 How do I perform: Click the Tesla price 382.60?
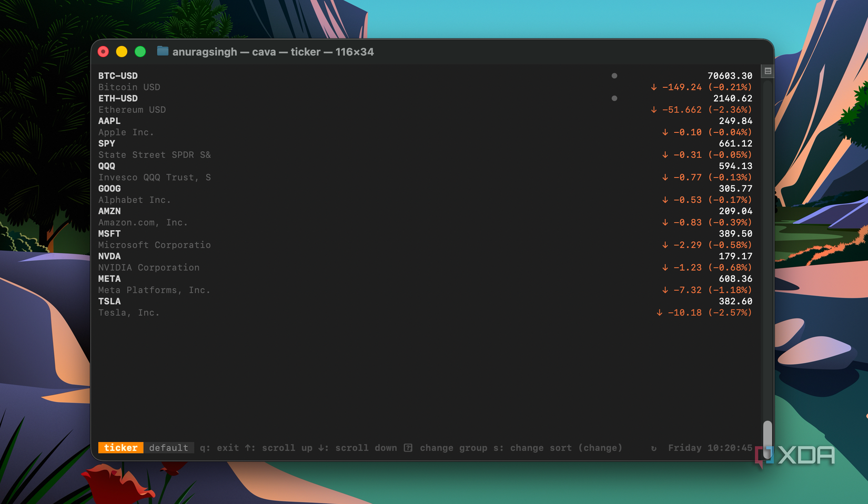click(735, 302)
